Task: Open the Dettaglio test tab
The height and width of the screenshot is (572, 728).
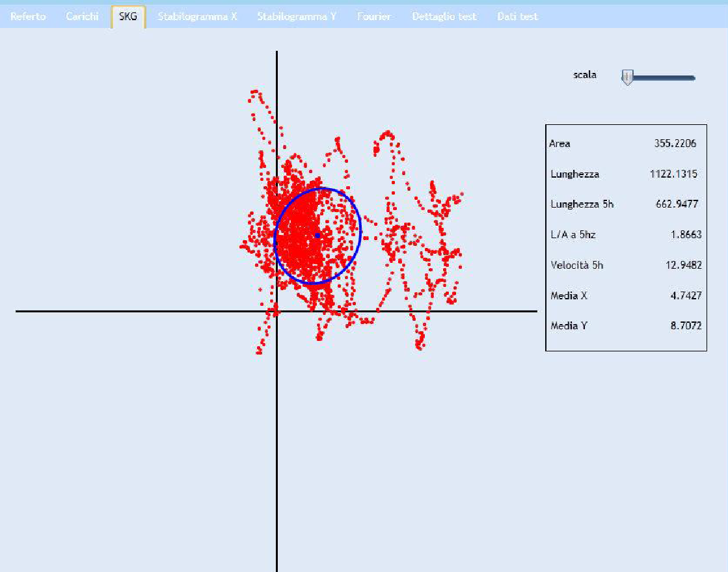Action: tap(444, 17)
